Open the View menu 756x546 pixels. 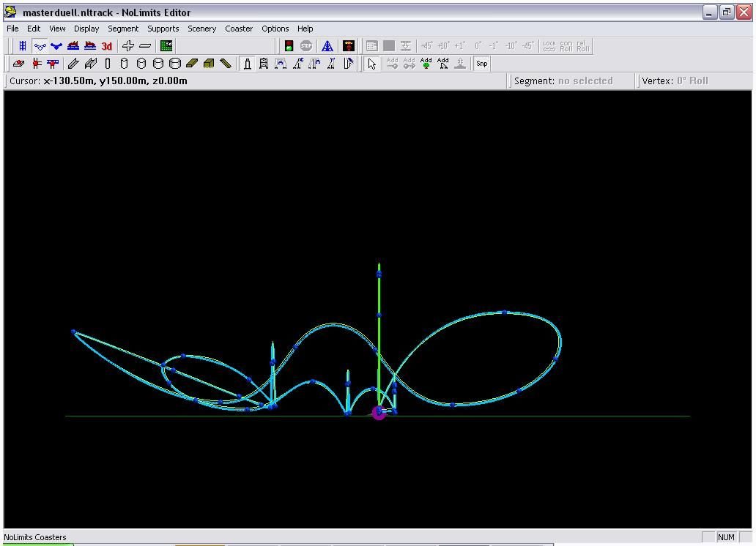tap(57, 29)
